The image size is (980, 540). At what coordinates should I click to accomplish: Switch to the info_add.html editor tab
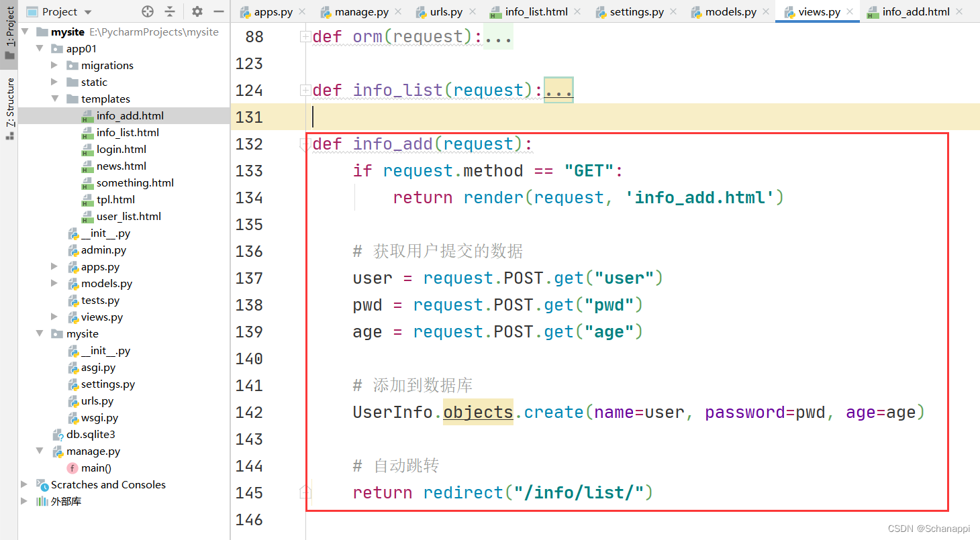click(x=916, y=11)
